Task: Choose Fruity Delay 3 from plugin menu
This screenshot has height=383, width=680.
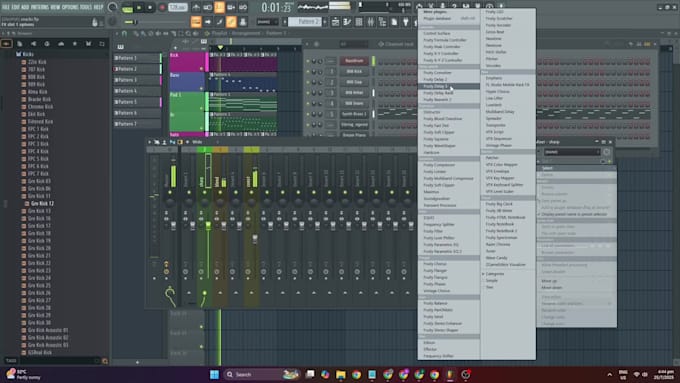Action: click(449, 86)
